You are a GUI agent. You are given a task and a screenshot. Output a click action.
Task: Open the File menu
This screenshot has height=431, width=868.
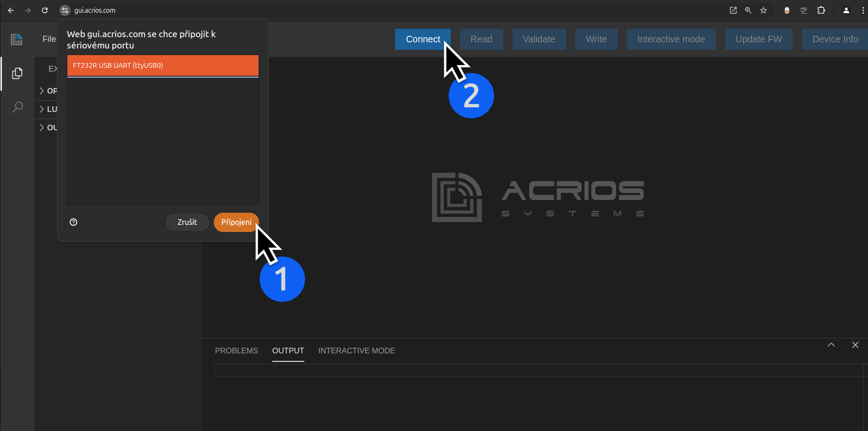point(49,39)
